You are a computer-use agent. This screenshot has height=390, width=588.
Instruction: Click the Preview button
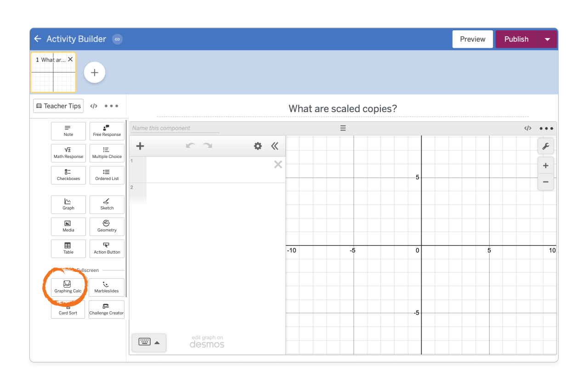[472, 39]
